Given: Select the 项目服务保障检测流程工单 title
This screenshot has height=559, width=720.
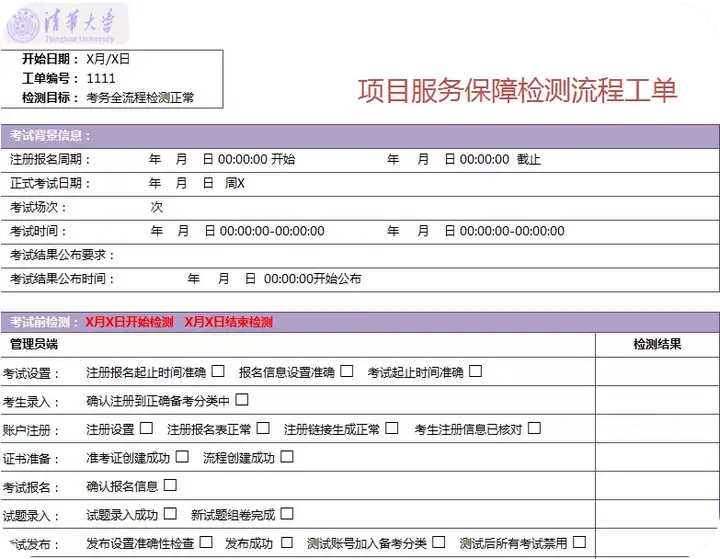Looking at the screenshot, I should [x=518, y=90].
